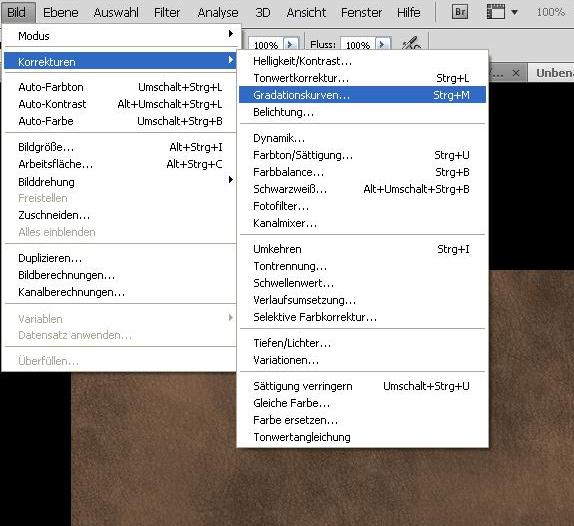
Task: Expand the Modus submenu
Action: pyautogui.click(x=120, y=36)
